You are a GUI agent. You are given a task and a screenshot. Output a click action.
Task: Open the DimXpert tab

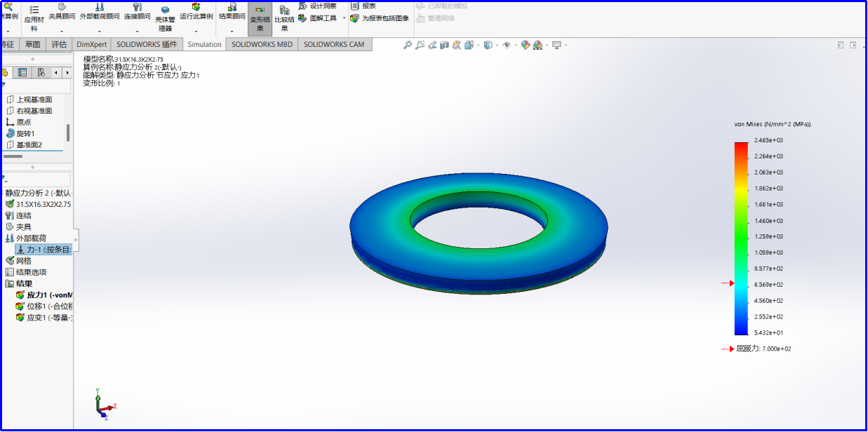[91, 44]
